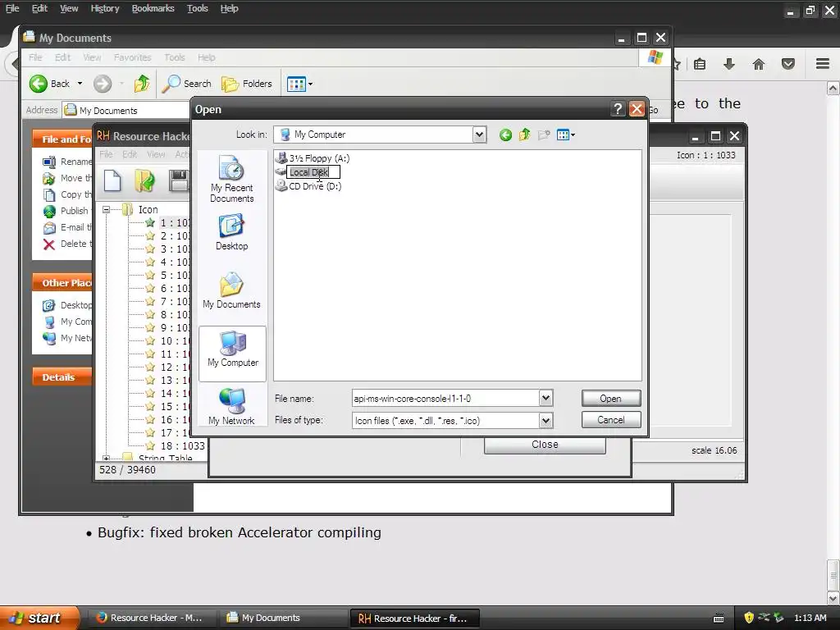This screenshot has width=840, height=630.
Task: Click the Up One Level icon in Open dialog
Action: tap(524, 135)
